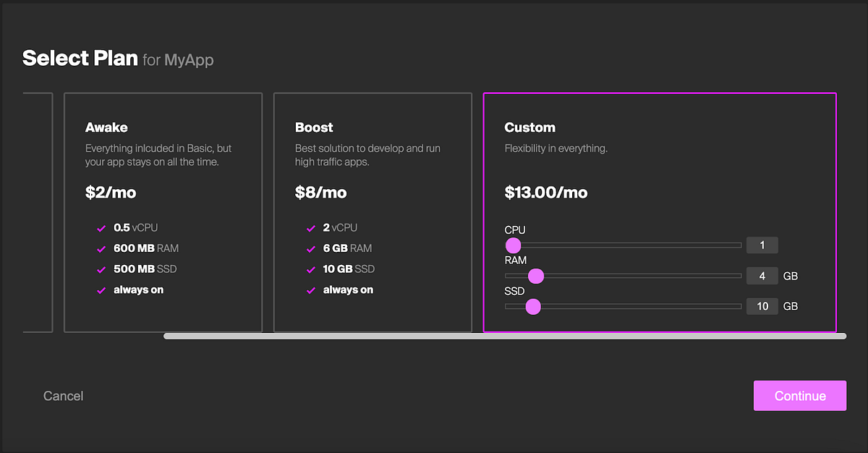Image resolution: width=868 pixels, height=453 pixels.
Task: Click the checkmark beside 0.5 vCPU
Action: 101,227
